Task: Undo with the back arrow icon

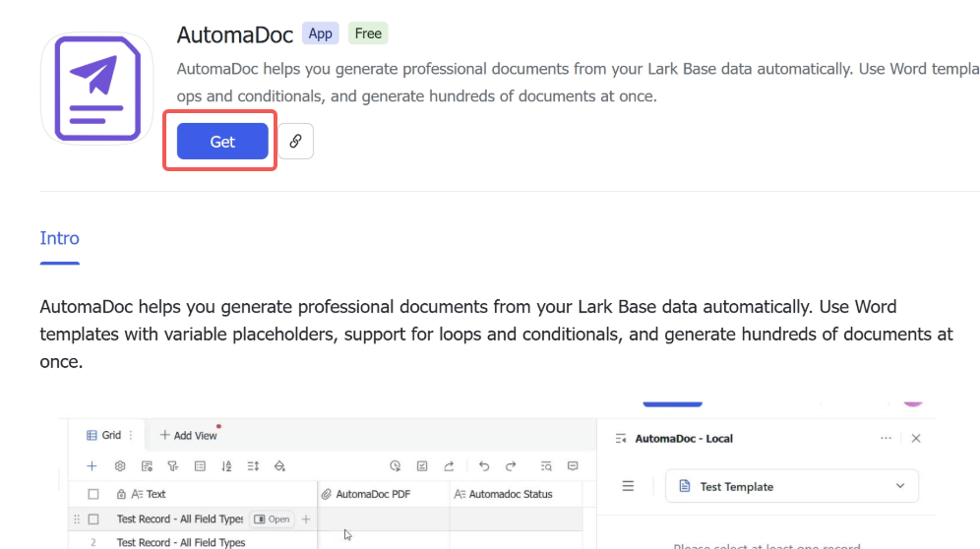Action: [484, 465]
